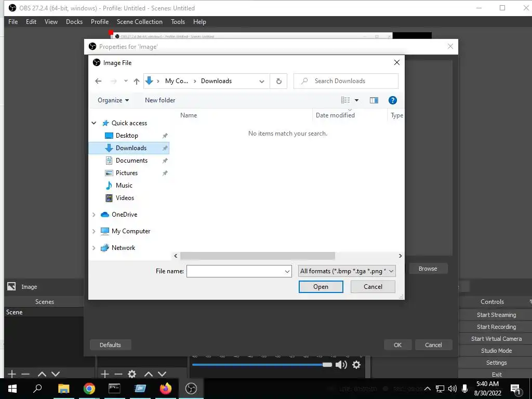The width and height of the screenshot is (532, 399).
Task: Click the Search Downloads field
Action: [x=345, y=81]
